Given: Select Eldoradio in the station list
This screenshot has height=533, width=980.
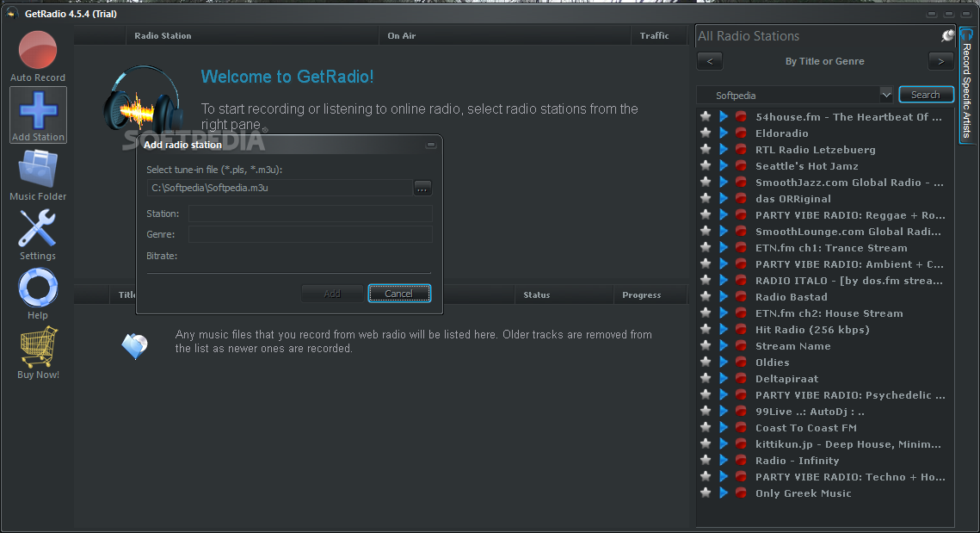Looking at the screenshot, I should (781, 133).
